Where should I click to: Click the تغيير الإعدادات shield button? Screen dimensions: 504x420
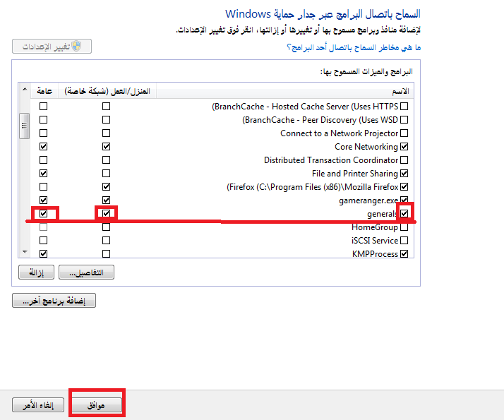coord(52,47)
